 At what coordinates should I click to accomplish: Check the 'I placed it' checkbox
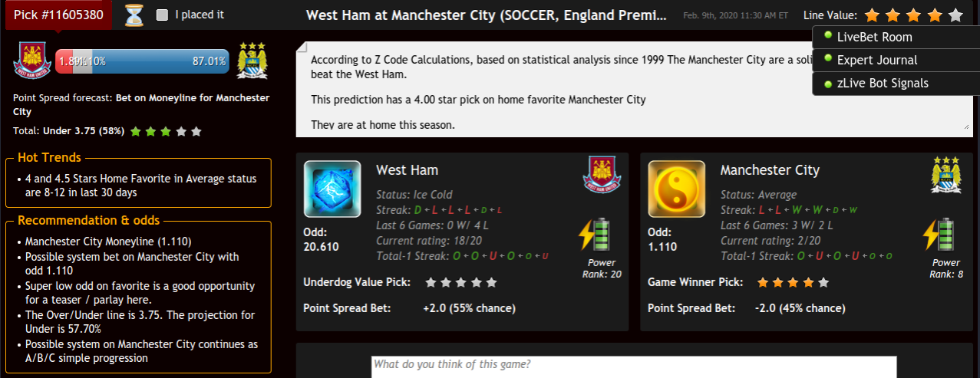(x=161, y=15)
